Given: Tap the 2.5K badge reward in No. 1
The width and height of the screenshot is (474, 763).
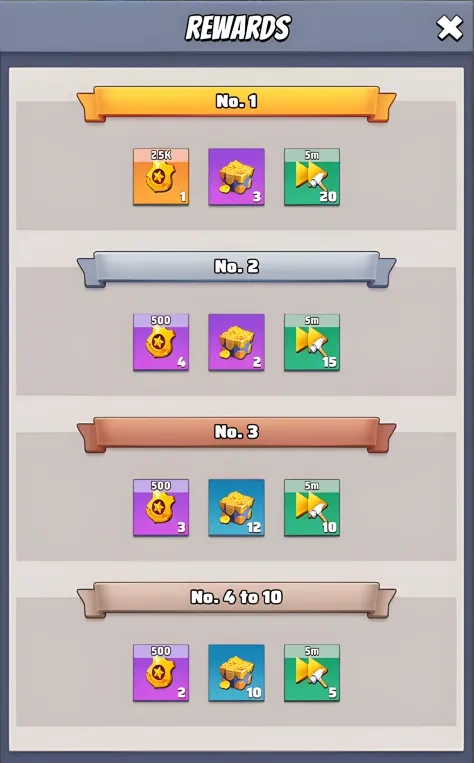Looking at the screenshot, I should [161, 177].
